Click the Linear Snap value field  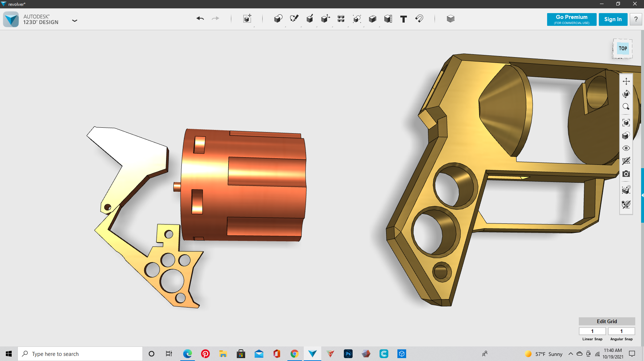(592, 331)
